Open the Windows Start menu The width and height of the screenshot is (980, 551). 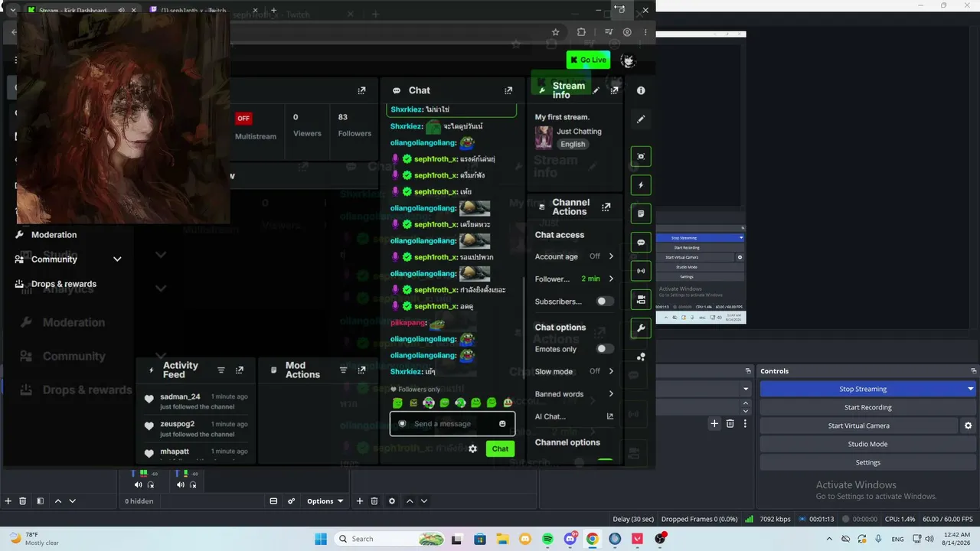[321, 539]
